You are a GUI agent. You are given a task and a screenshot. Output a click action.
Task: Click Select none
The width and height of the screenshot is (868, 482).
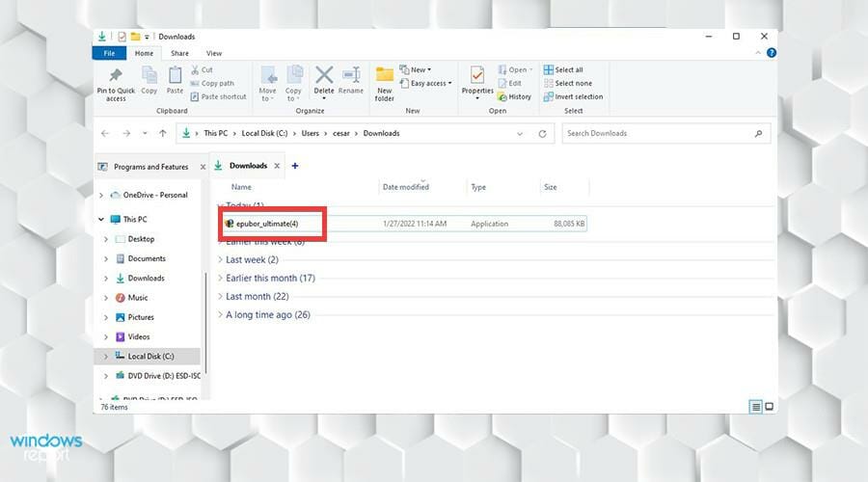coord(567,83)
